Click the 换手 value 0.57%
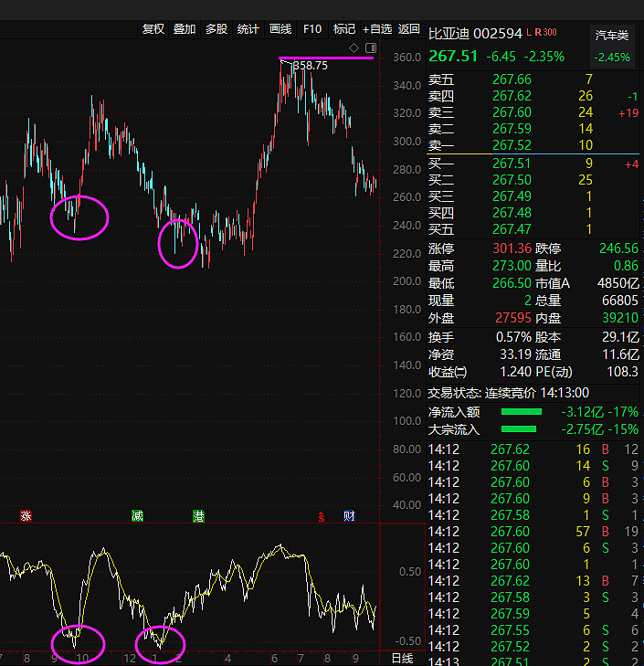644x666 pixels. 513,337
